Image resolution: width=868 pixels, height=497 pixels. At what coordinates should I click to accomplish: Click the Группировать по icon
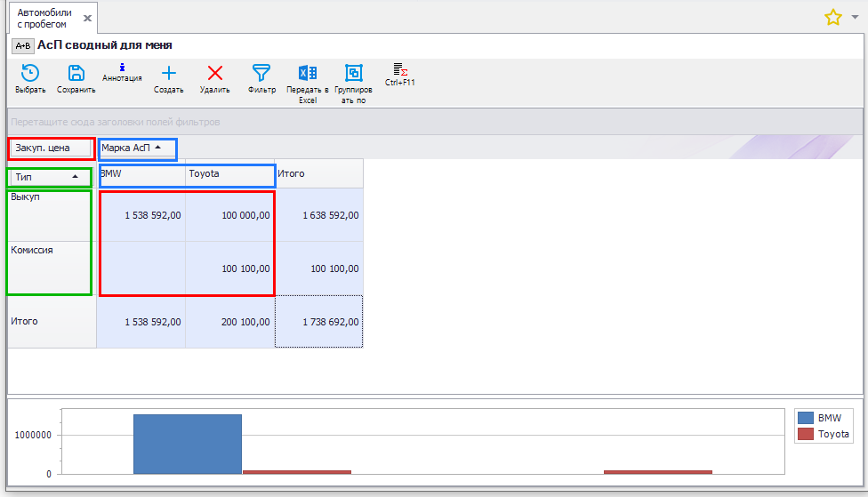353,74
